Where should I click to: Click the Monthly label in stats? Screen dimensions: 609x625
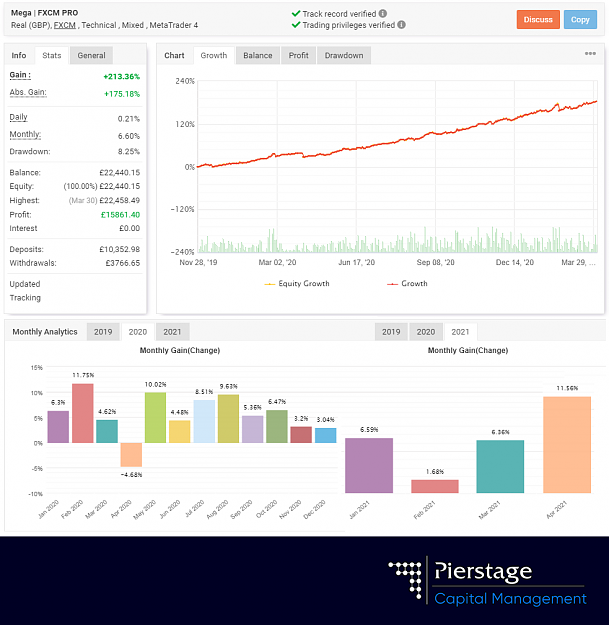click(x=25, y=135)
